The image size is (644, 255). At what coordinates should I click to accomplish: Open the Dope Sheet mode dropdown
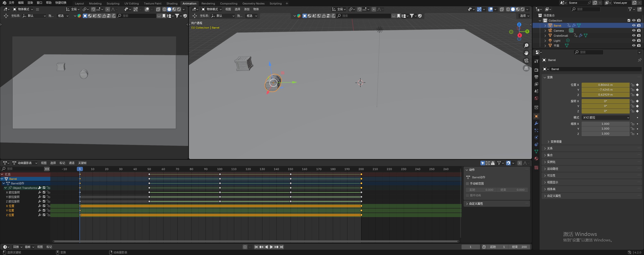pos(25,163)
